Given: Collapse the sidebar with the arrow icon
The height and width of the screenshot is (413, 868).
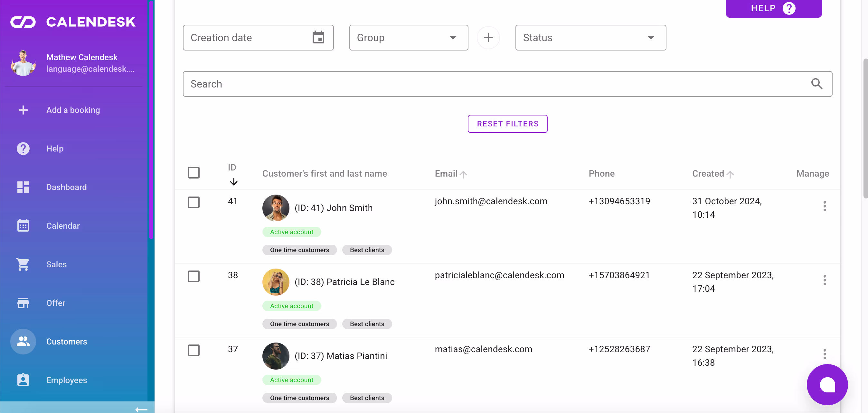Looking at the screenshot, I should [x=141, y=409].
